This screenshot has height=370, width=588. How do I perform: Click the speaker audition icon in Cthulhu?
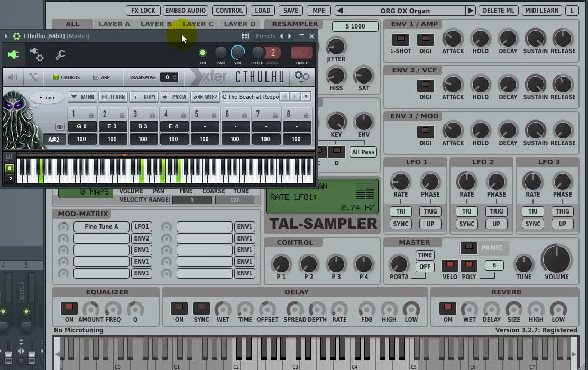13,77
